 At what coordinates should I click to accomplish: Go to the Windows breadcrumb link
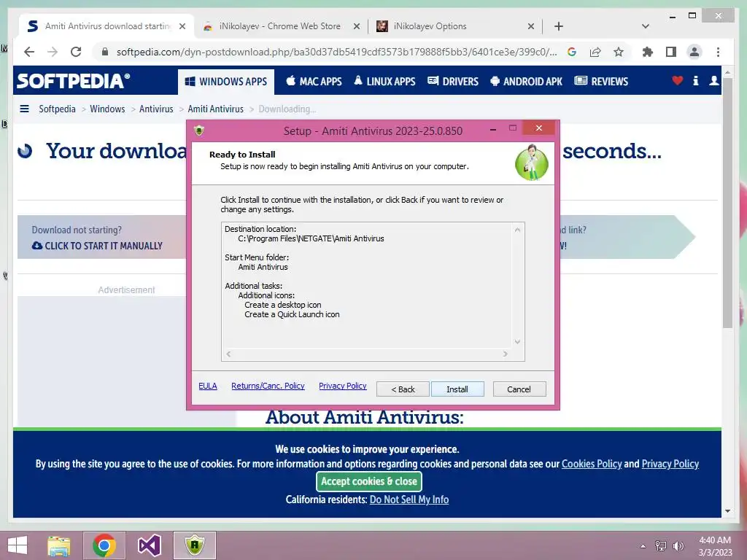click(x=107, y=109)
